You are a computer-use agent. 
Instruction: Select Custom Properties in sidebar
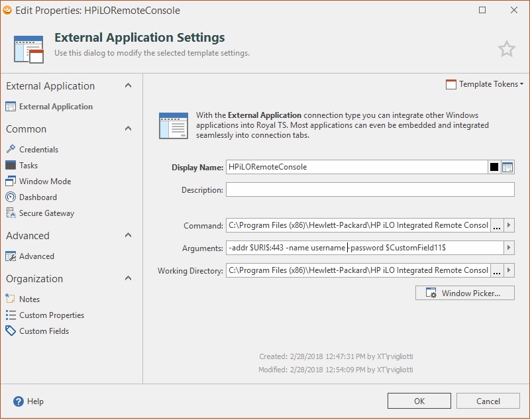tap(52, 315)
